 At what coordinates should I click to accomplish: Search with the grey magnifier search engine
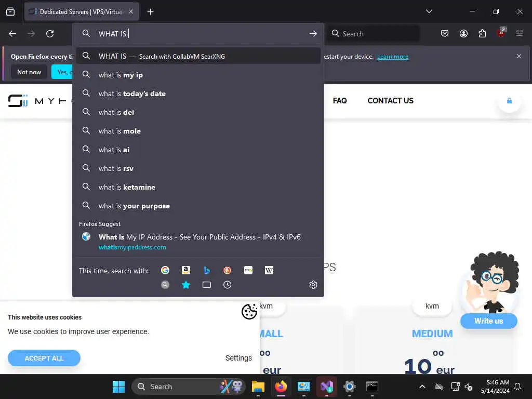165,285
